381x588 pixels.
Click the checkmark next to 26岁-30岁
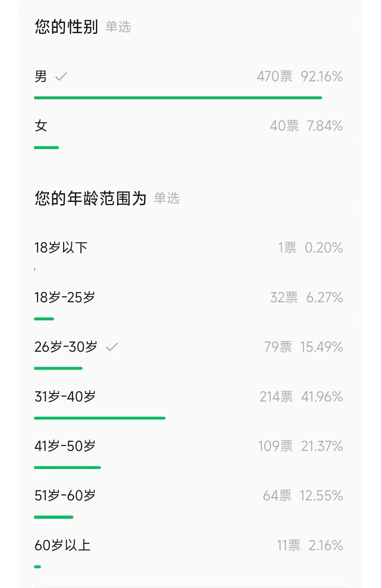point(112,347)
